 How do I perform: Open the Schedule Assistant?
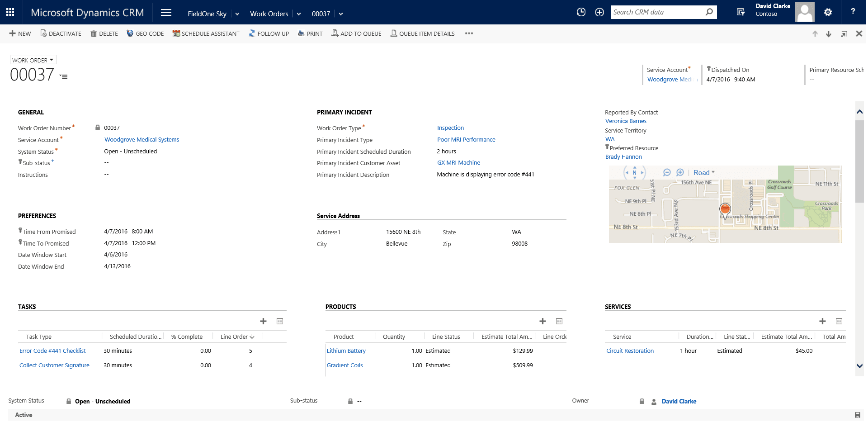point(206,33)
